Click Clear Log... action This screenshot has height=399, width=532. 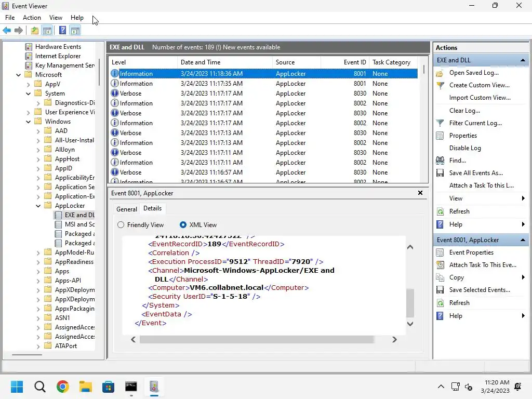coord(464,111)
